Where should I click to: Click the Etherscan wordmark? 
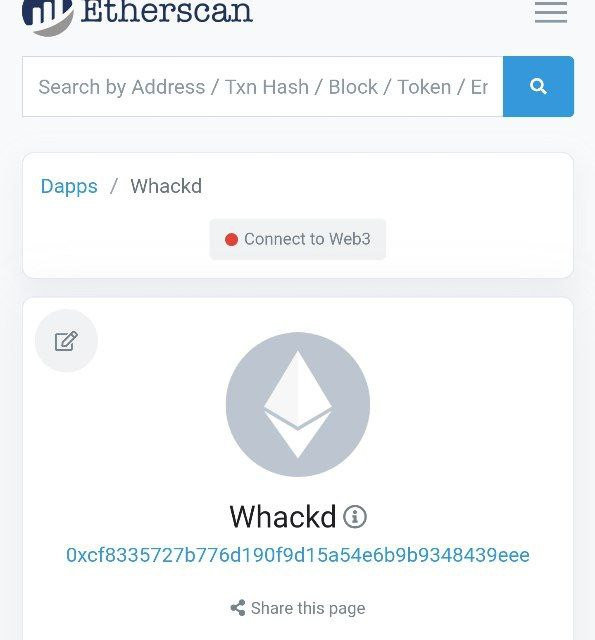167,11
